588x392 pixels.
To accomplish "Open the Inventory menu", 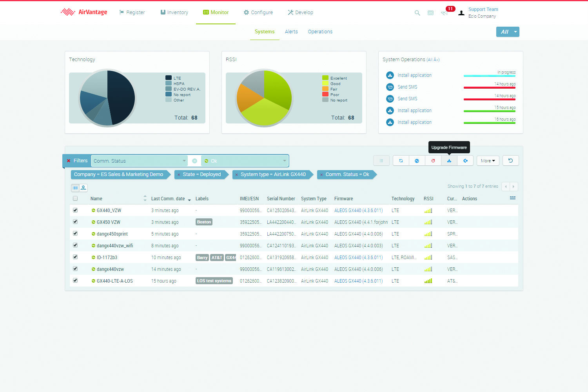I will pos(174,13).
